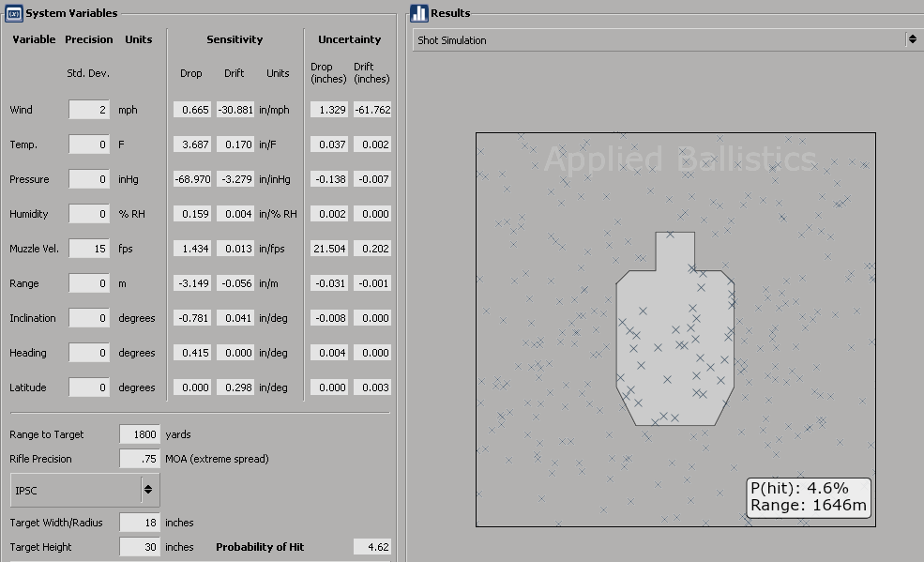Click the Latitude standard deviation field
Viewport: 924px width, 562px height.
tap(89, 387)
